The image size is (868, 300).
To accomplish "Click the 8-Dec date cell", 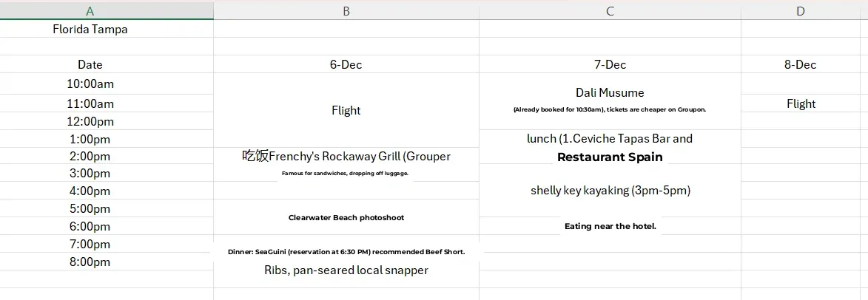I will [801, 65].
